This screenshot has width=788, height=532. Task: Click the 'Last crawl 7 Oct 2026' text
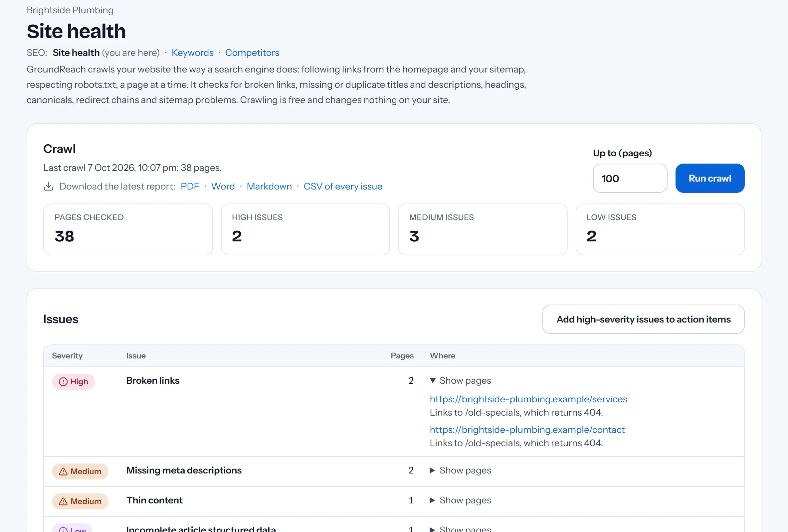[89, 168]
